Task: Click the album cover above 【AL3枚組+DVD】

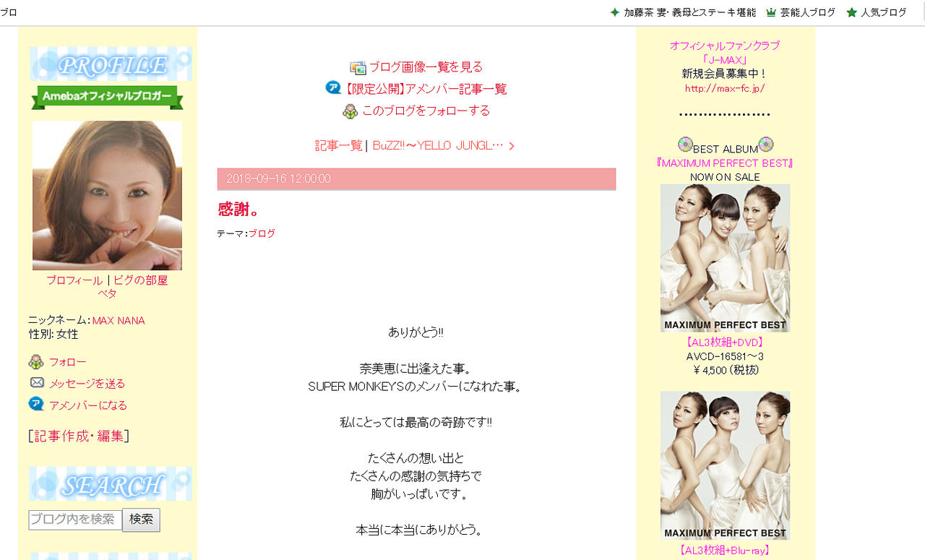Action: (725, 258)
